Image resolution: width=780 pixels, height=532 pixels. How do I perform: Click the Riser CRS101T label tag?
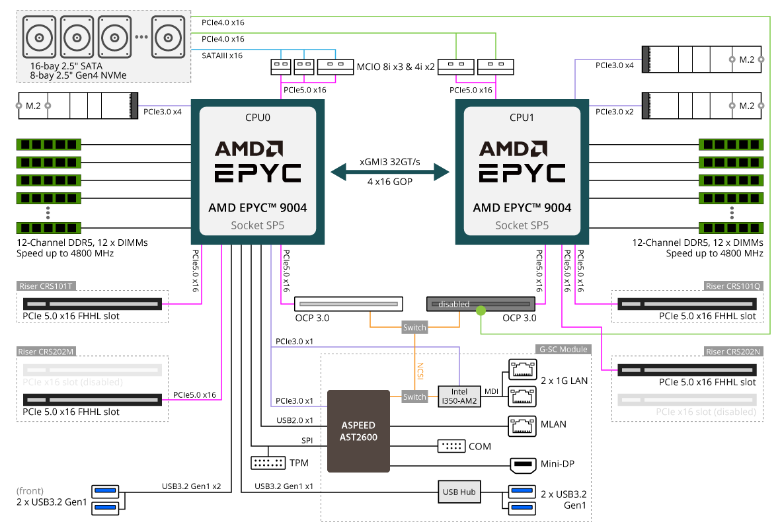[x=46, y=286]
